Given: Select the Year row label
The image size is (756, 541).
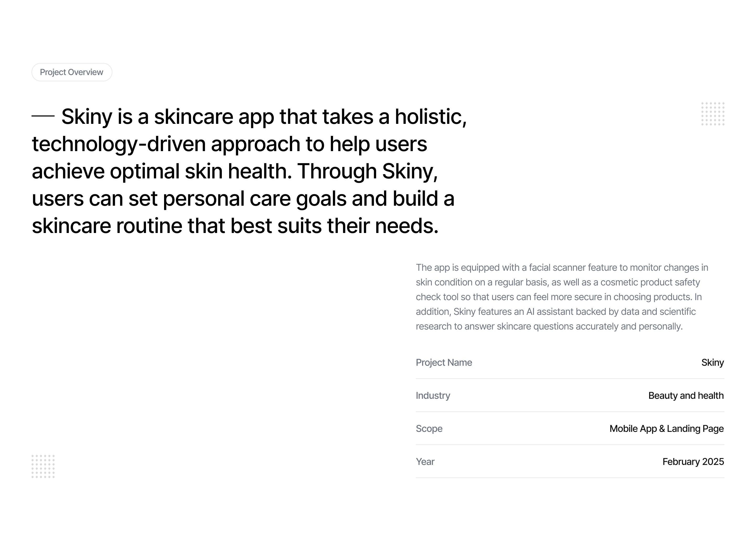Looking at the screenshot, I should [425, 462].
